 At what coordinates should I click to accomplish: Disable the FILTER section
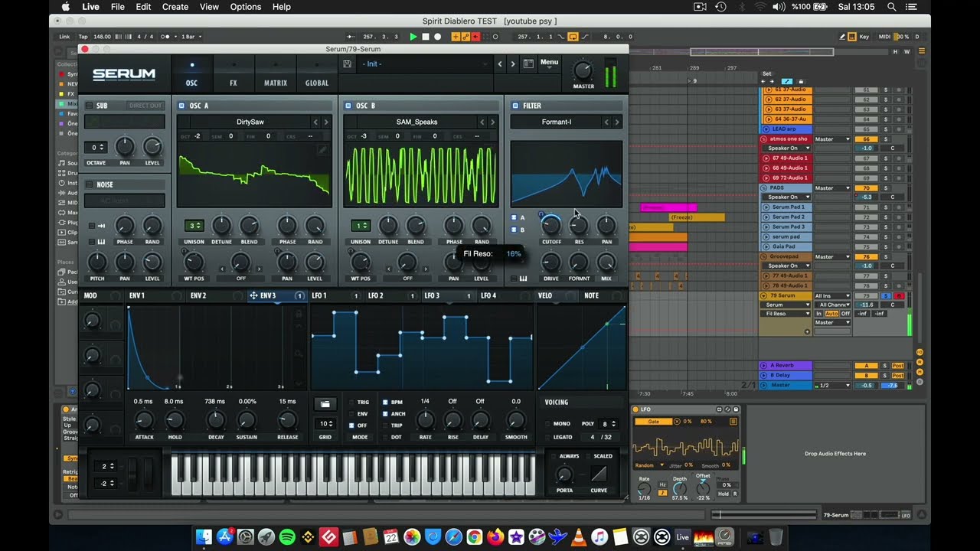(515, 106)
